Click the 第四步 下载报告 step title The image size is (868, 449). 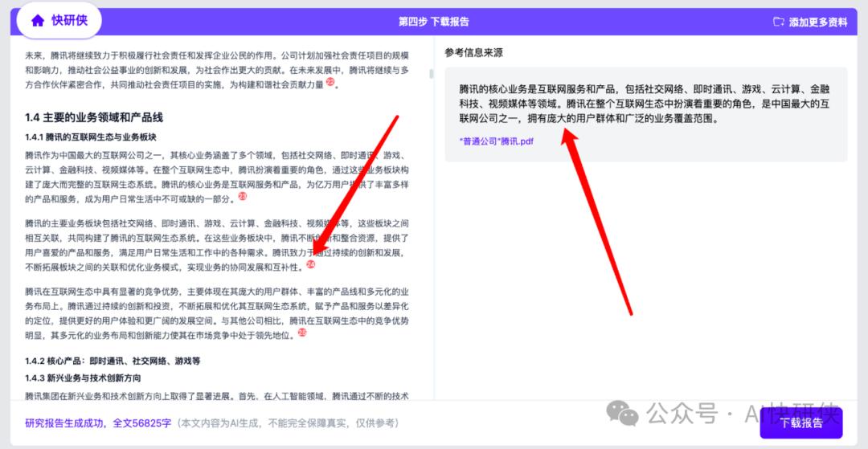click(434, 22)
